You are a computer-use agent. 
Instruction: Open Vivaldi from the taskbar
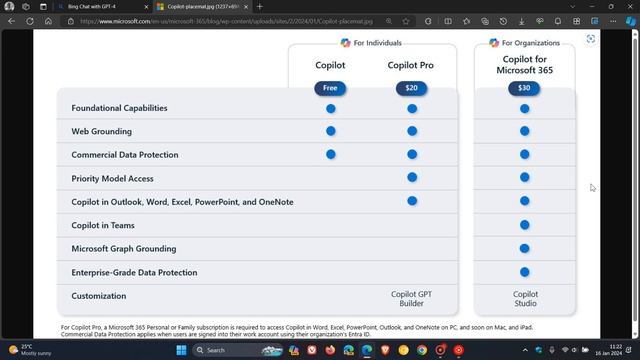pos(312,350)
